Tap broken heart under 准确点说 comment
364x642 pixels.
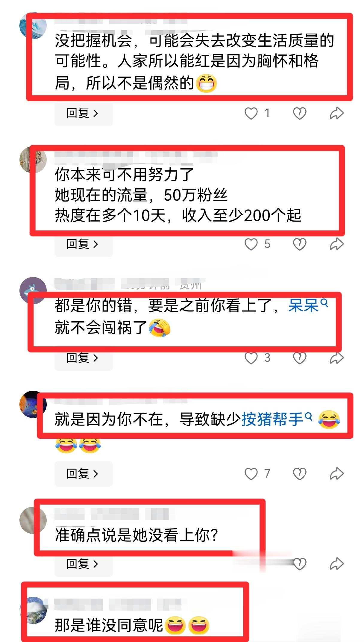(299, 564)
